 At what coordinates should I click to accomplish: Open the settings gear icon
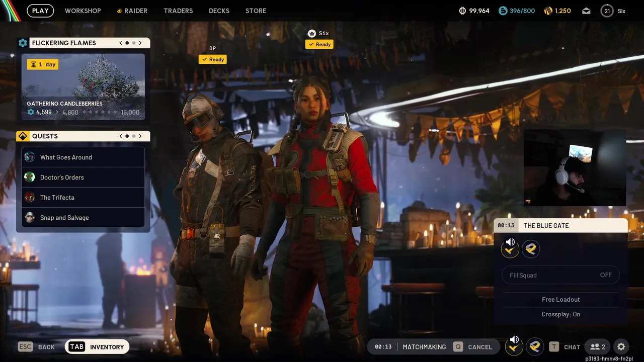point(621,347)
